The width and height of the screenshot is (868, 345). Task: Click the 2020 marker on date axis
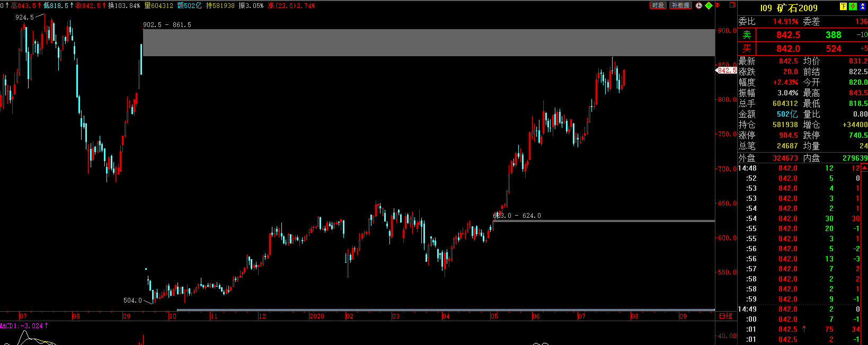[317, 316]
